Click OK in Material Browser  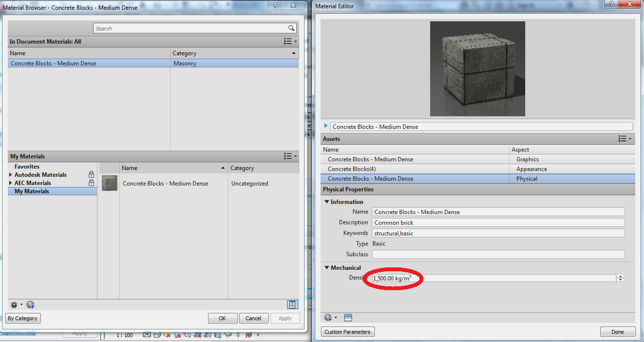click(x=223, y=318)
